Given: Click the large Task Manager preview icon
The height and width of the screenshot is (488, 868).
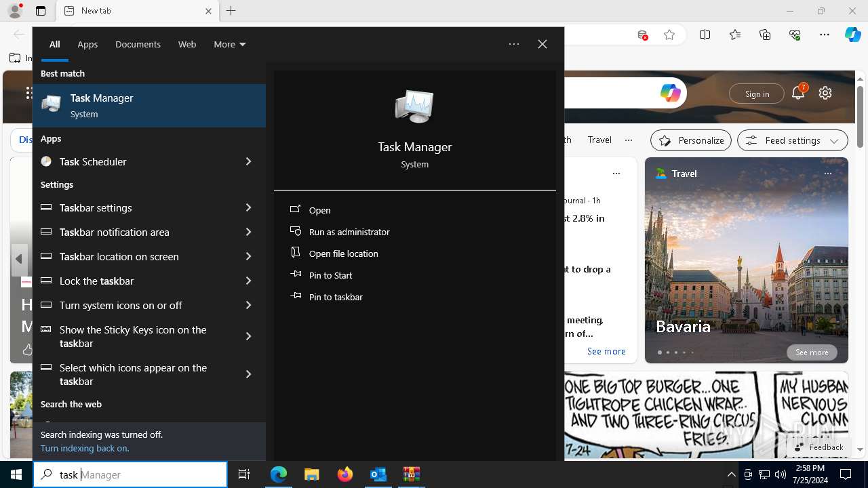Looking at the screenshot, I should pos(414,106).
